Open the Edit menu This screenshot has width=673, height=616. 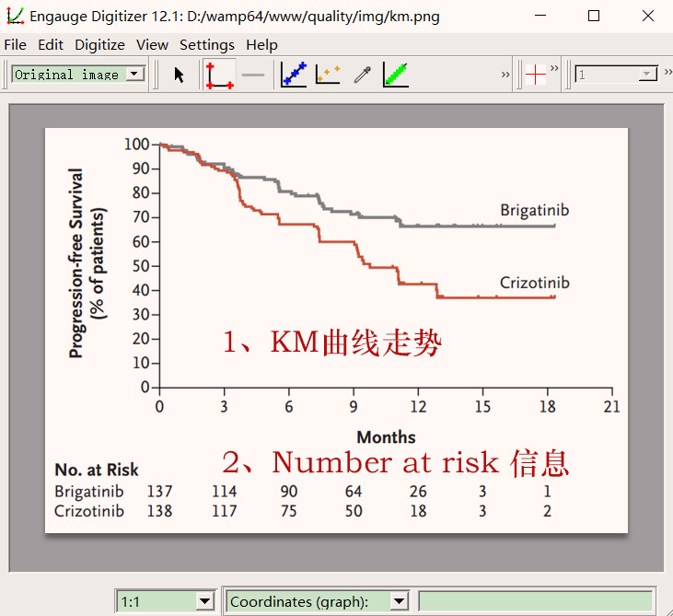click(51, 44)
